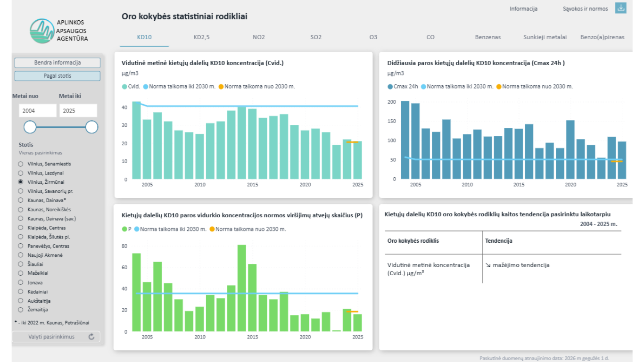This screenshot has height=362, width=644.
Task: Click the Metai nuo field showing 2004
Action: (x=38, y=111)
